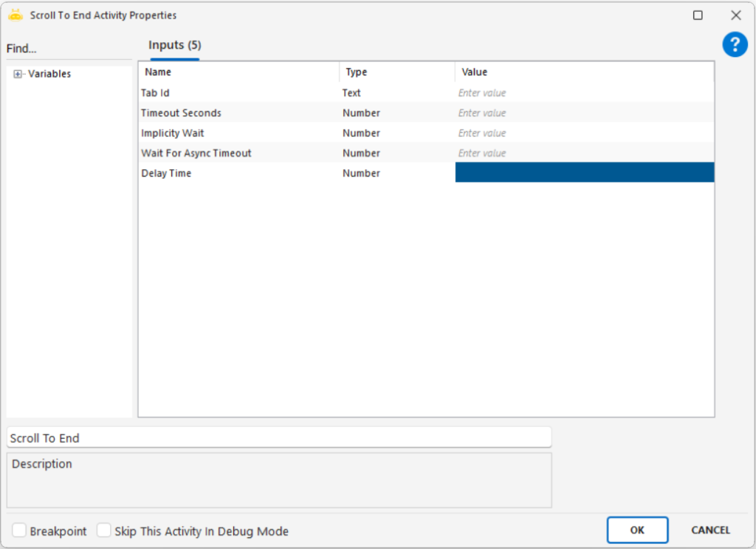Click Timeout Seconds value field
This screenshot has width=756, height=549.
click(583, 113)
